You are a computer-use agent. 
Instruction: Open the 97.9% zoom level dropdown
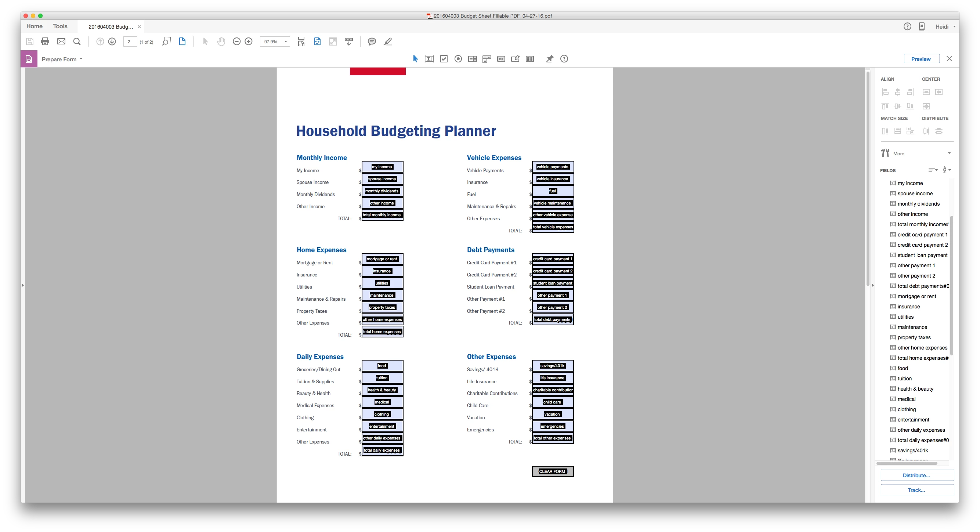[x=285, y=41]
